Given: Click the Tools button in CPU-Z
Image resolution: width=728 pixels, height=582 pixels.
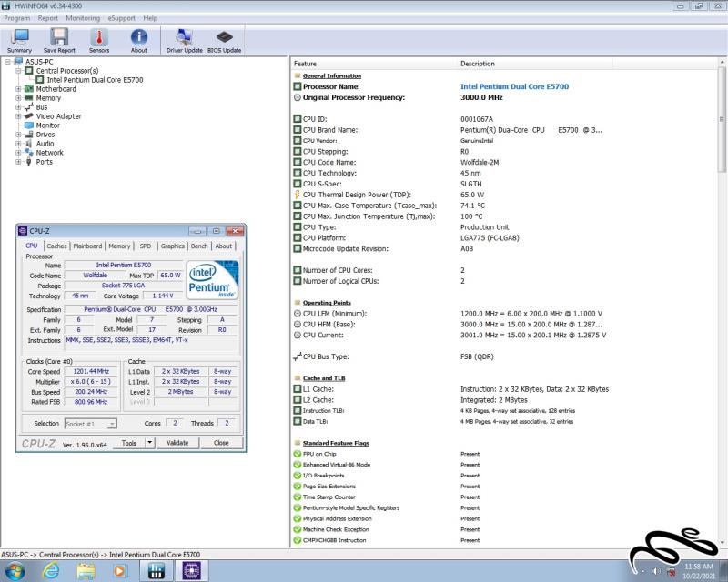Looking at the screenshot, I should click(128, 443).
